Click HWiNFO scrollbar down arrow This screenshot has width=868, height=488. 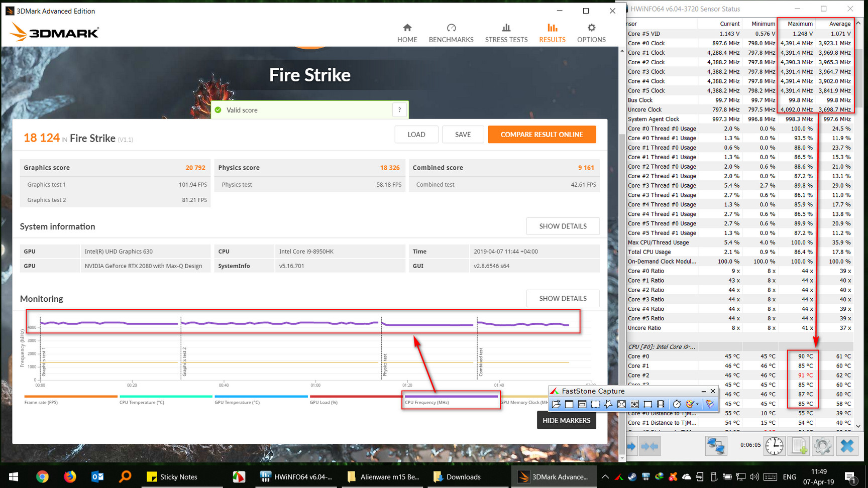pos(858,426)
